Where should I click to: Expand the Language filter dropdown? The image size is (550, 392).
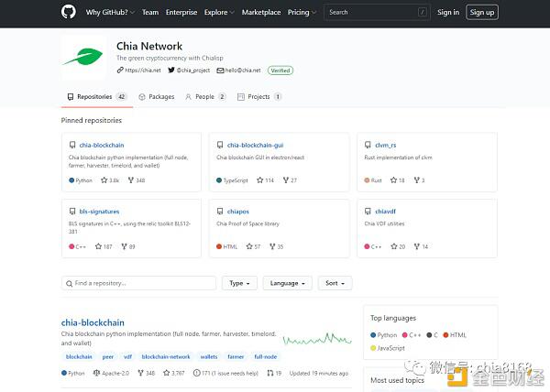(287, 283)
